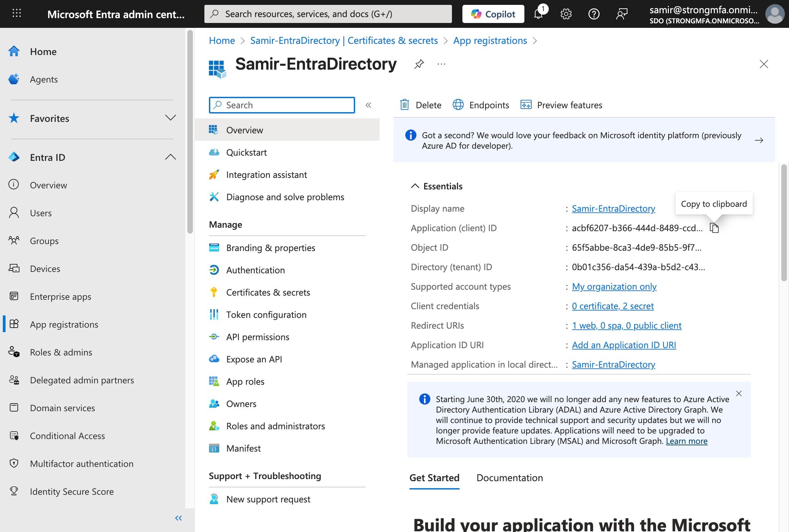
Task: Follow the feedback banner arrow
Action: (759, 140)
